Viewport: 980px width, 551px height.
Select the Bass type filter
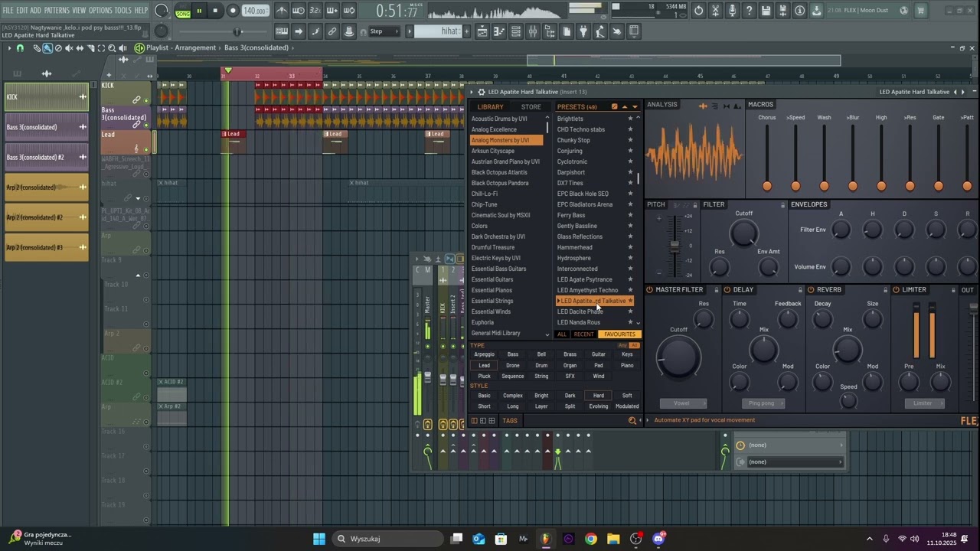click(513, 354)
